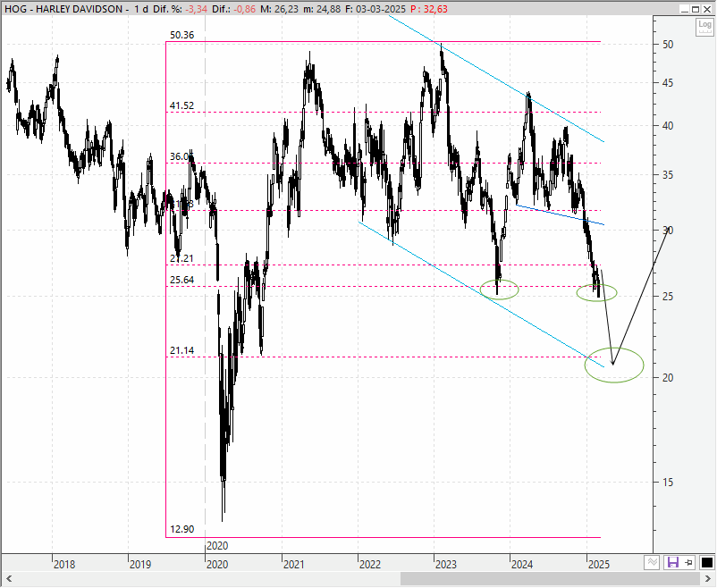Click the 50 price axis label
The image size is (717, 588).
pyautogui.click(x=668, y=45)
